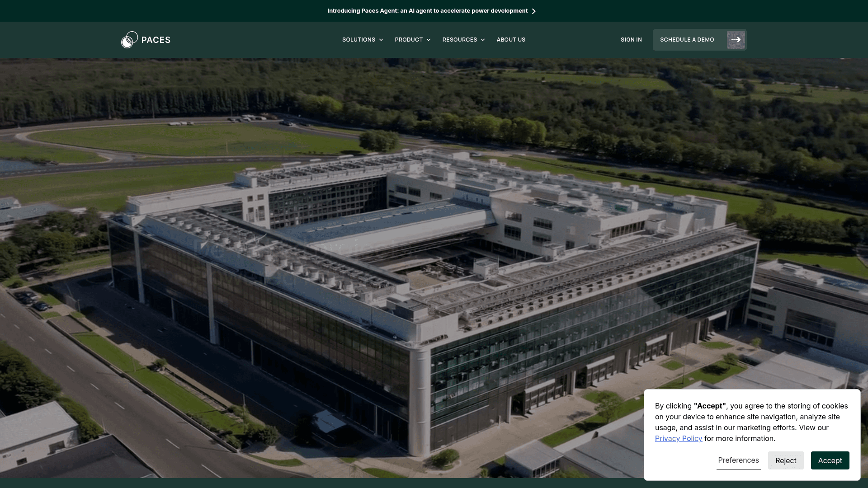
Task: Accept cookies
Action: (x=830, y=460)
